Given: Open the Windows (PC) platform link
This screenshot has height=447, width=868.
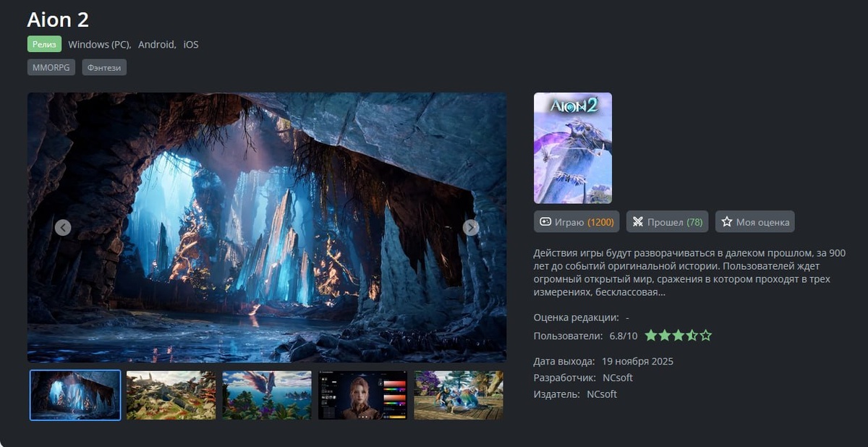Looking at the screenshot, I should click(99, 45).
